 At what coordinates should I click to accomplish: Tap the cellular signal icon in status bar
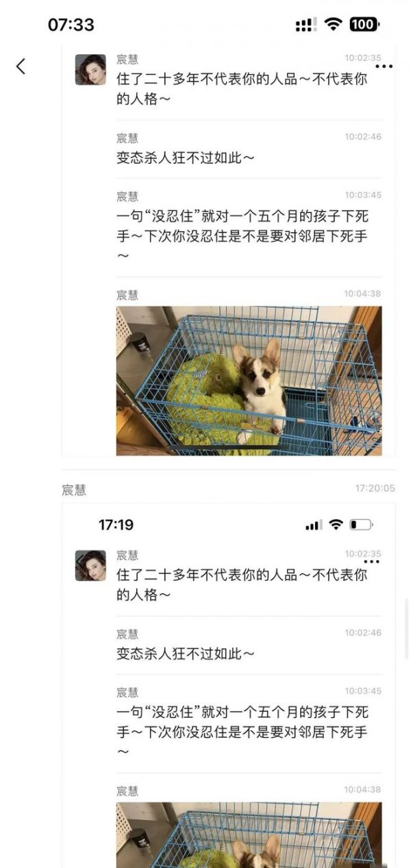[x=306, y=25]
